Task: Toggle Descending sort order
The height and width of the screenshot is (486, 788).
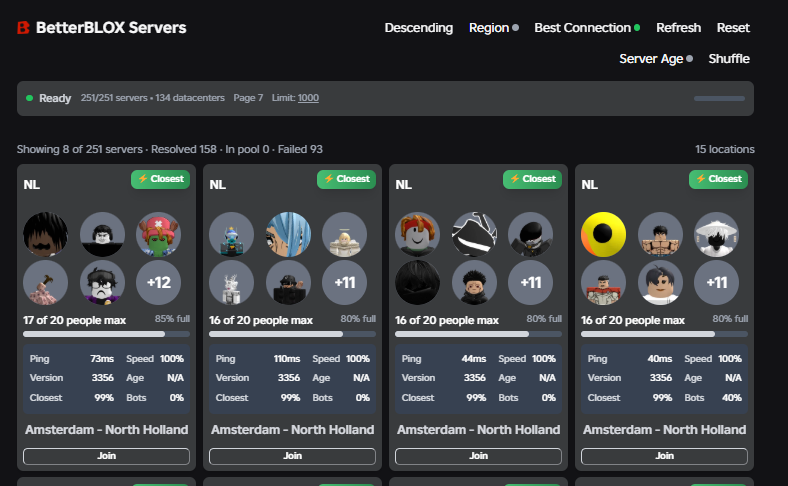Action: 419,28
